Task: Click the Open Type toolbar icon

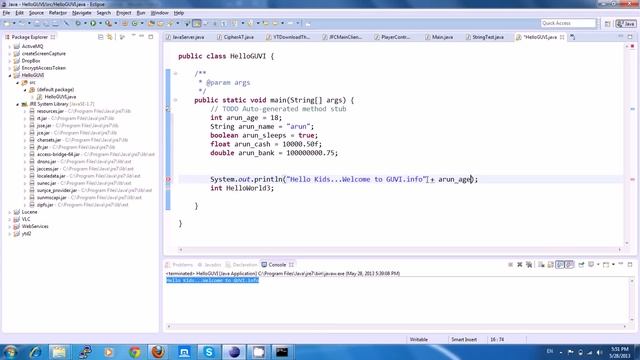Action: (x=151, y=23)
